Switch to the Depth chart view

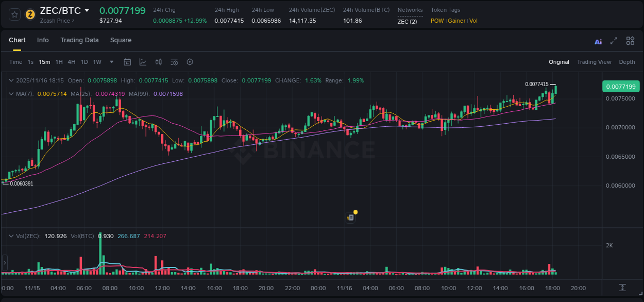click(626, 62)
